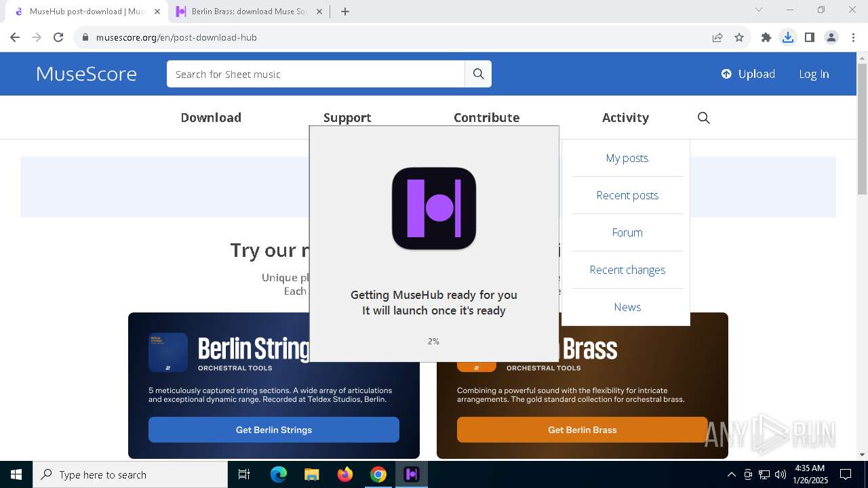Open new browser tab with plus icon
The image size is (868, 488).
[345, 12]
